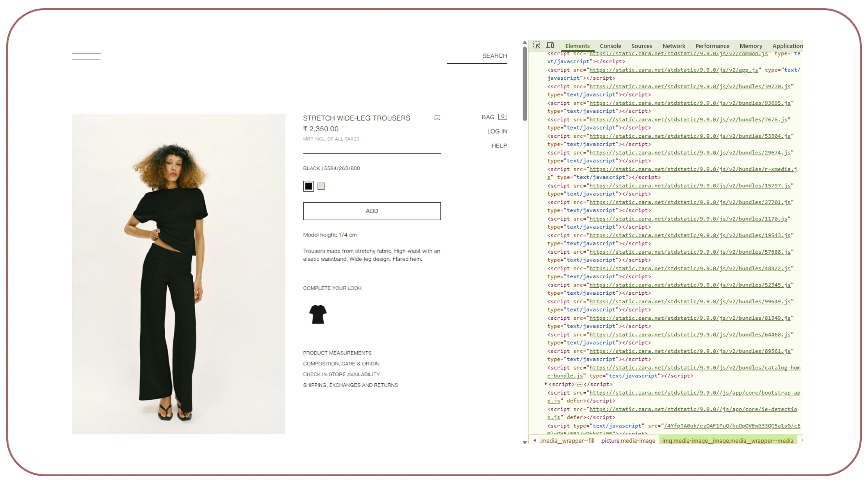Select .media__wrapper--fill breadcrumb
This screenshot has width=868, height=484.
(568, 441)
